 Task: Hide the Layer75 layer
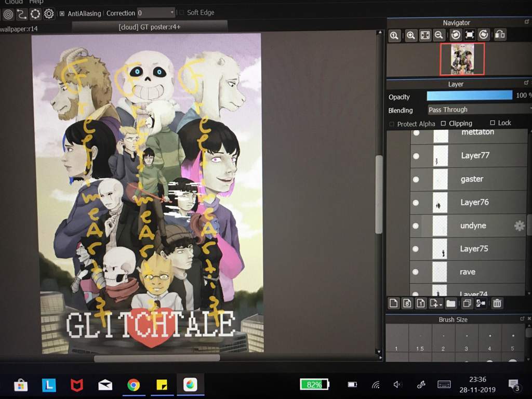(x=415, y=249)
